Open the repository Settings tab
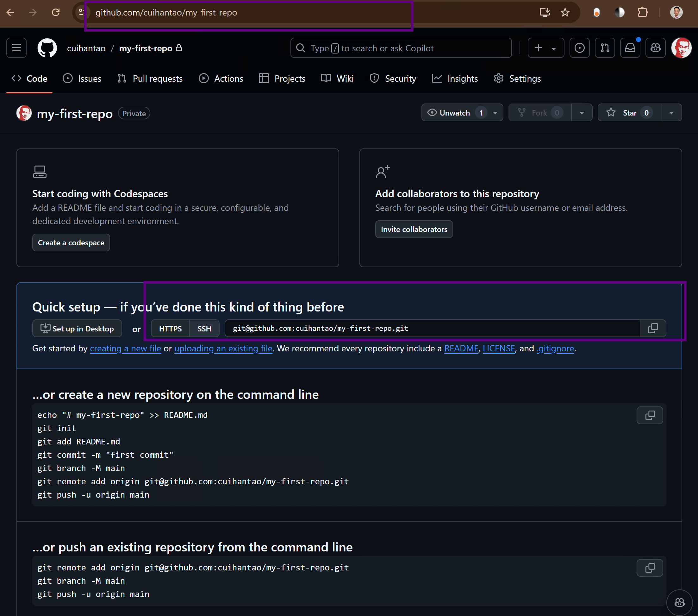Image resolution: width=698 pixels, height=616 pixels. point(517,79)
